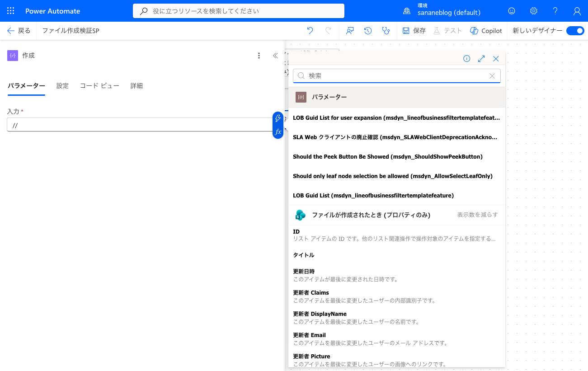Click the environment picker icon
588x371 pixels.
(407, 11)
